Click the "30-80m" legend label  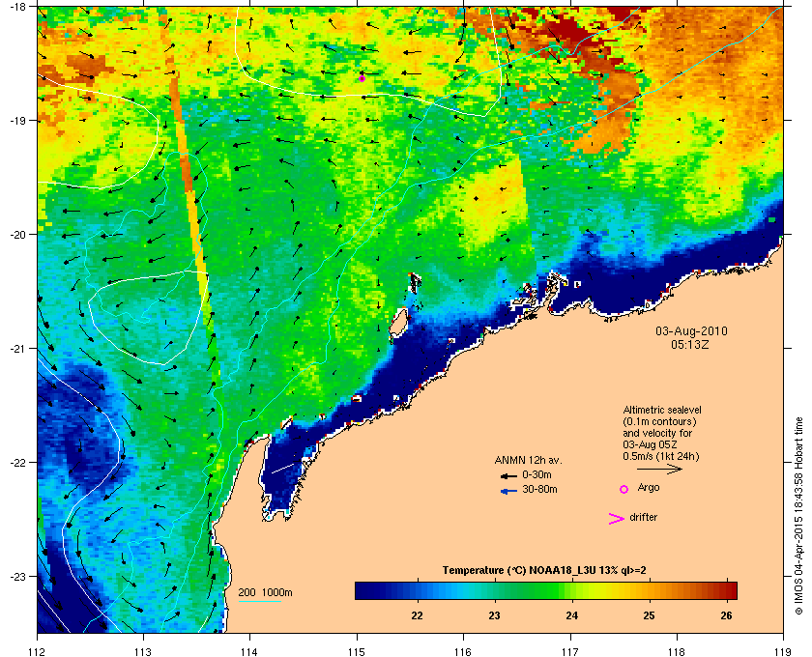click(539, 489)
